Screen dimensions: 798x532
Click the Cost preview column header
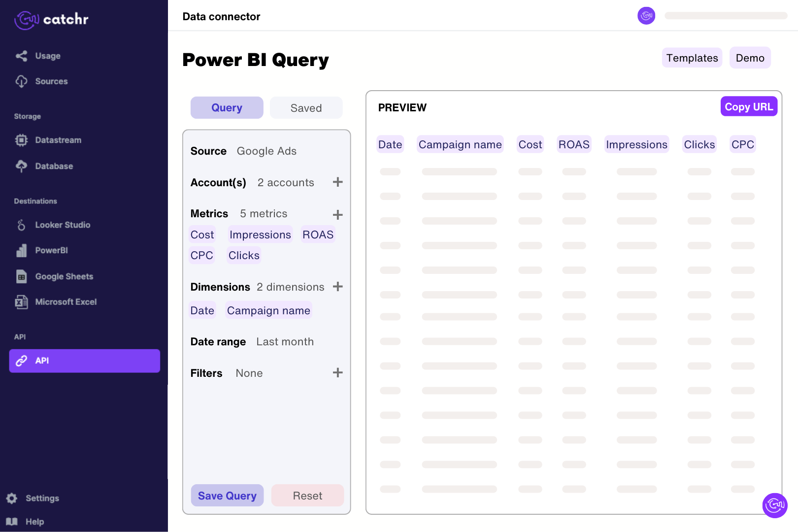click(x=530, y=144)
